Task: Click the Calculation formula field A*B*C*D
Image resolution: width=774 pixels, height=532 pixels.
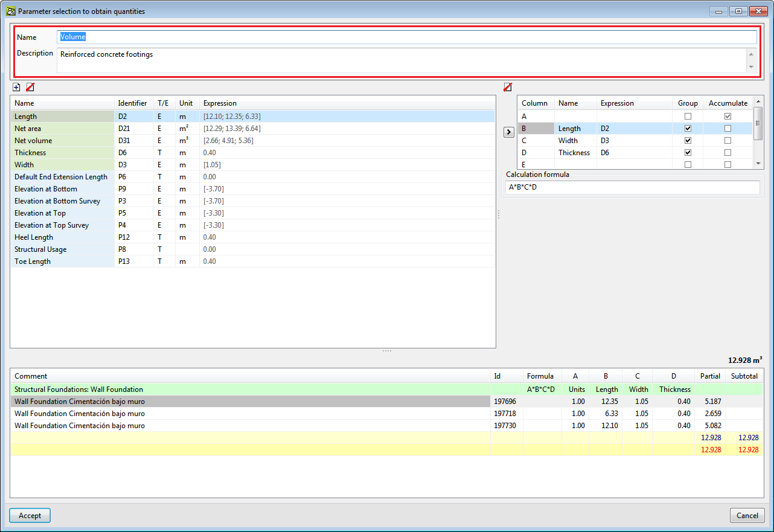Action: click(632, 187)
